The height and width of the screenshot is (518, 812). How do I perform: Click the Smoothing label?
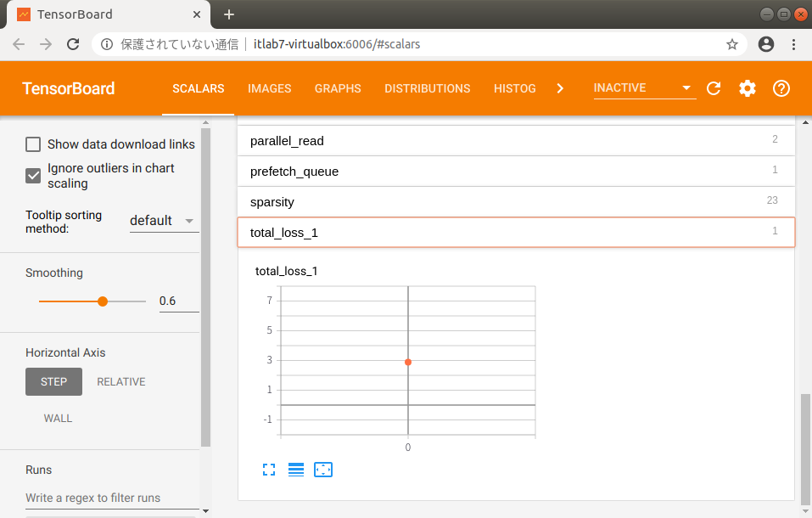click(x=53, y=273)
